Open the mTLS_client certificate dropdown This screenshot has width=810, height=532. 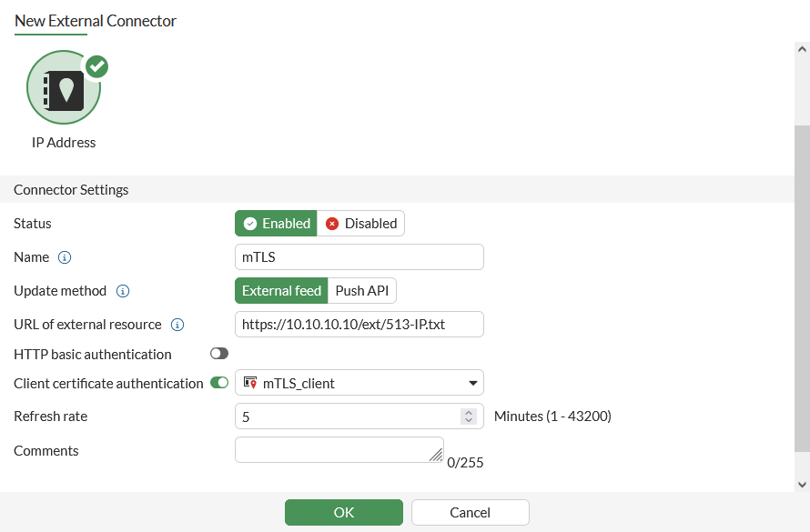(473, 383)
